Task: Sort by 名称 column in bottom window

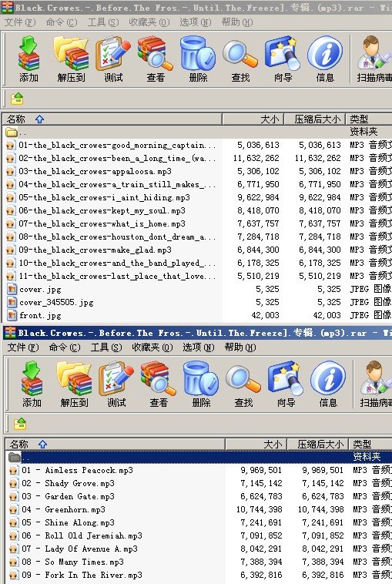Action: 116,445
